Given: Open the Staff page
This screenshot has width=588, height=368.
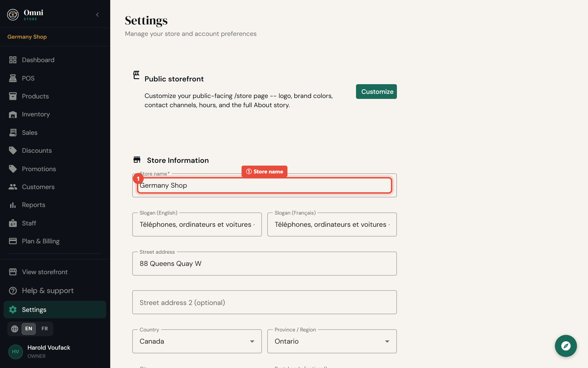Looking at the screenshot, I should click(x=55, y=223).
